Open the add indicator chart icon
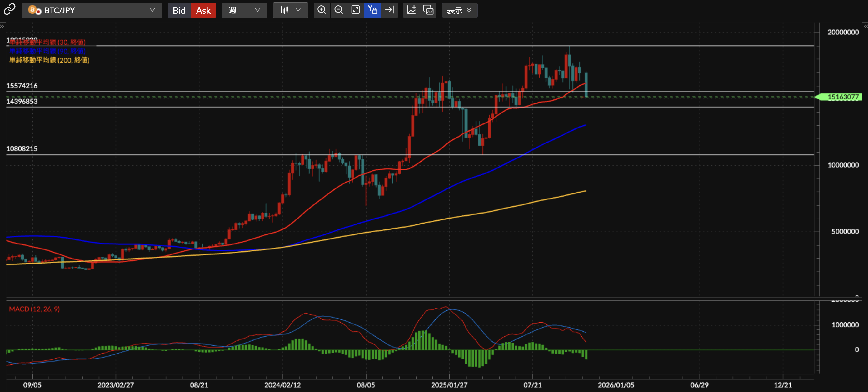The width and height of the screenshot is (868, 392). pyautogui.click(x=412, y=10)
